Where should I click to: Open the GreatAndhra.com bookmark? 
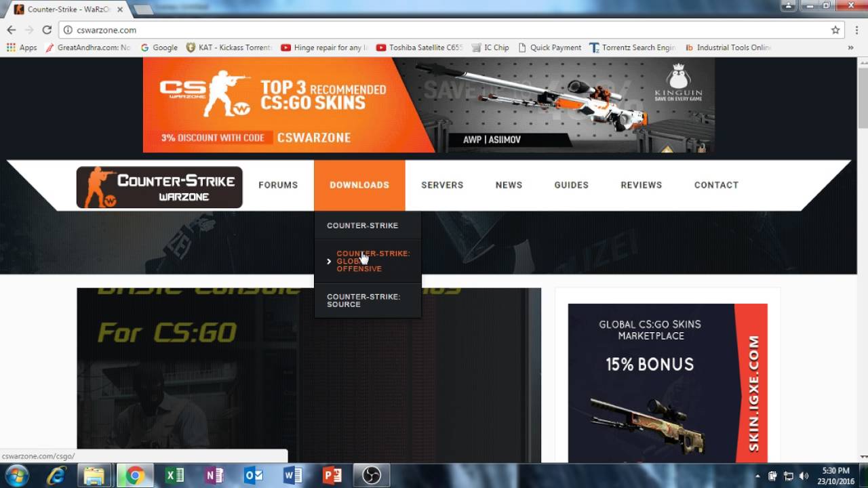[87, 47]
